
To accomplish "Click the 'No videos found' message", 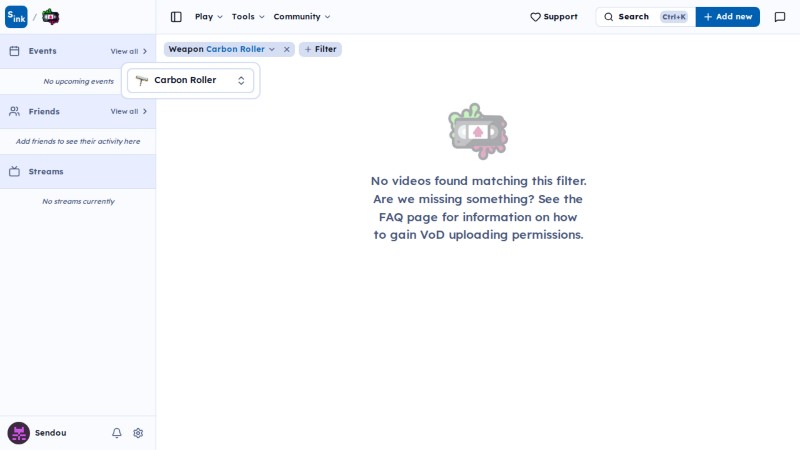I will pos(478,208).
